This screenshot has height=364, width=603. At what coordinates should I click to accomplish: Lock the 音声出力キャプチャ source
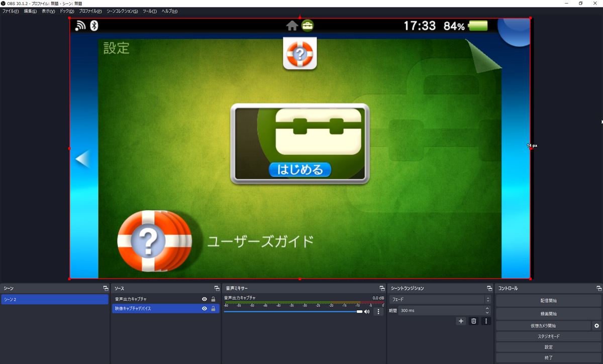[213, 299]
